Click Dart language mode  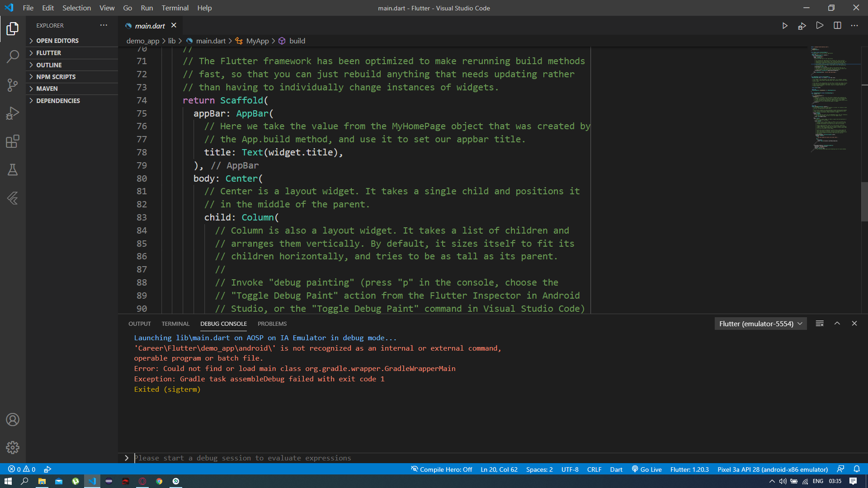pos(616,469)
